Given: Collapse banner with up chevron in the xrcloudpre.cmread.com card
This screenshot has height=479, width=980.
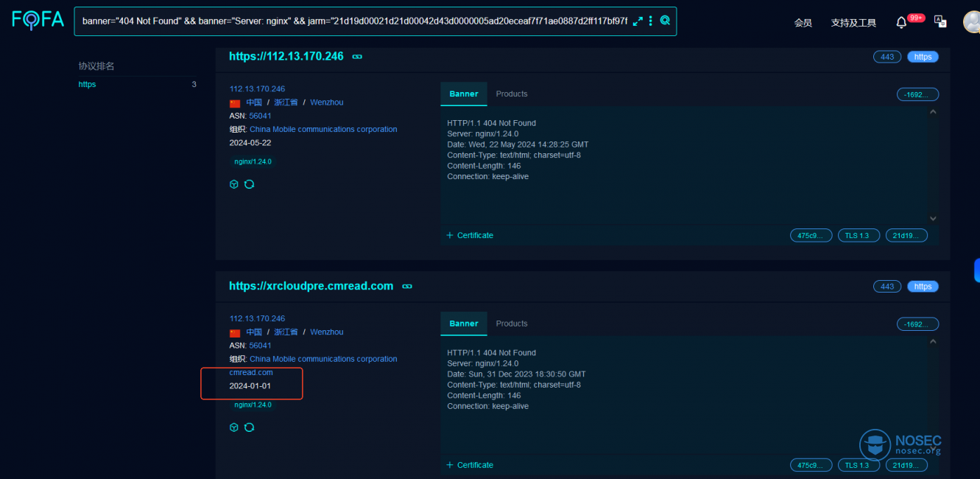Looking at the screenshot, I should tap(933, 342).
